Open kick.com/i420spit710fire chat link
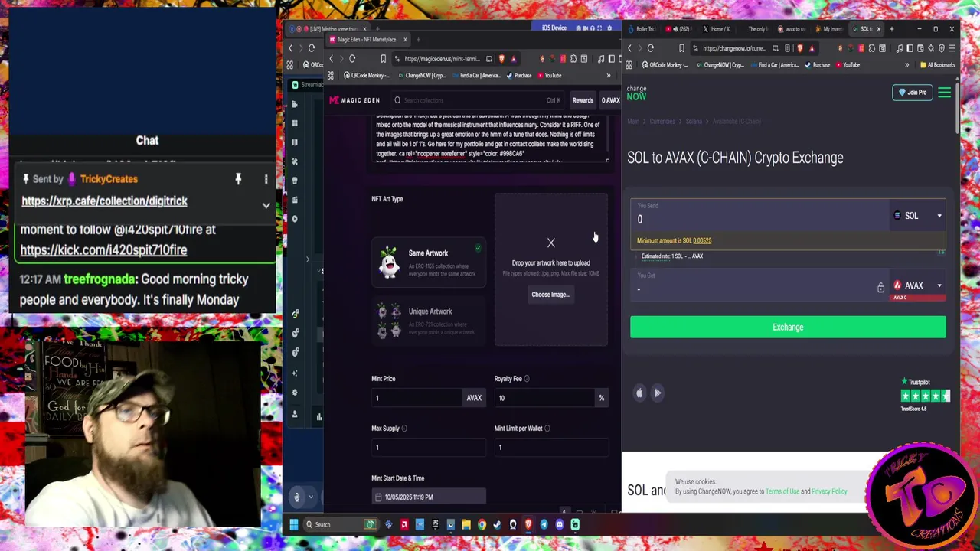 [103, 250]
